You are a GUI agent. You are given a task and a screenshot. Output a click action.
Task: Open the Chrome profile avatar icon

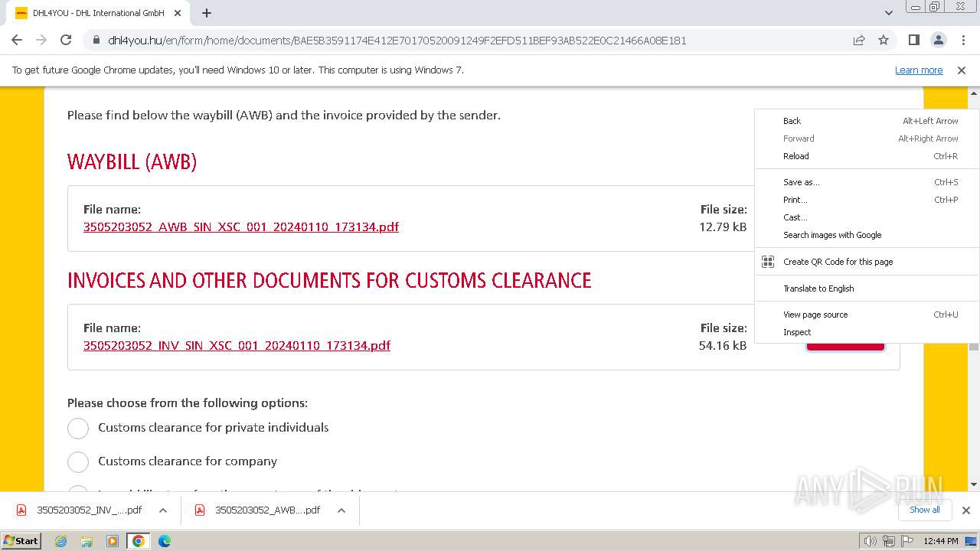coord(938,40)
